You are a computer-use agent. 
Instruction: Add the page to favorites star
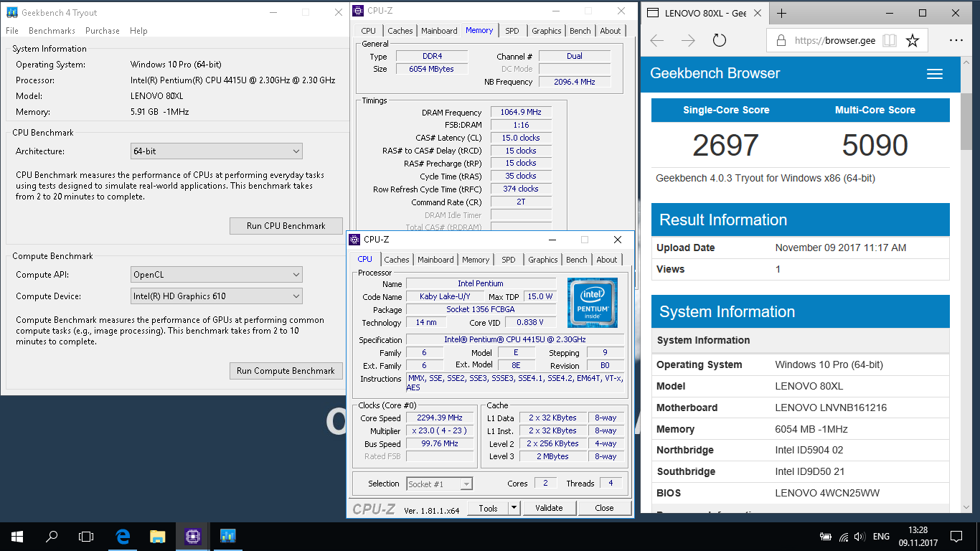pos(912,41)
